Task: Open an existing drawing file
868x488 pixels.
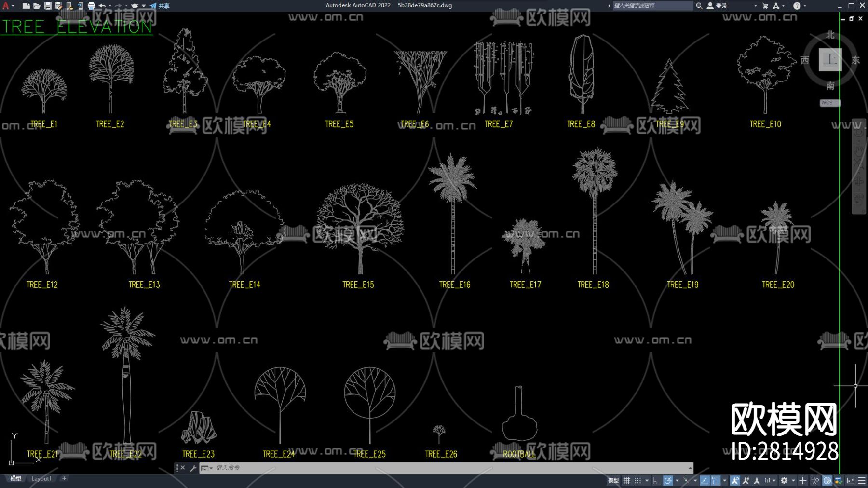Action: [37, 6]
